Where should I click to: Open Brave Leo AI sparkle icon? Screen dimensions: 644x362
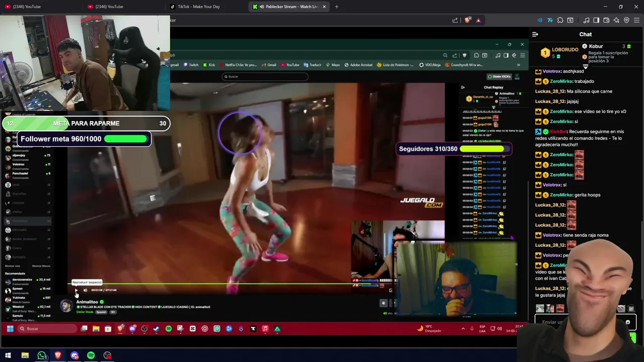616,20
